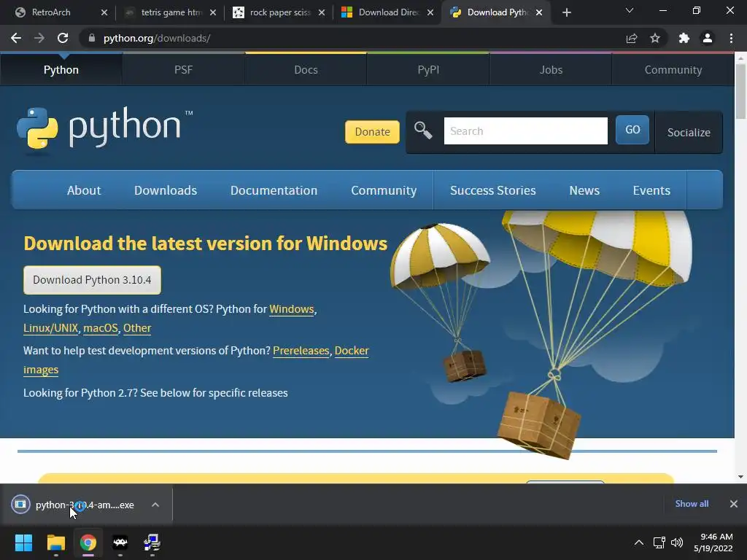Go back to the previous page

click(x=16, y=38)
